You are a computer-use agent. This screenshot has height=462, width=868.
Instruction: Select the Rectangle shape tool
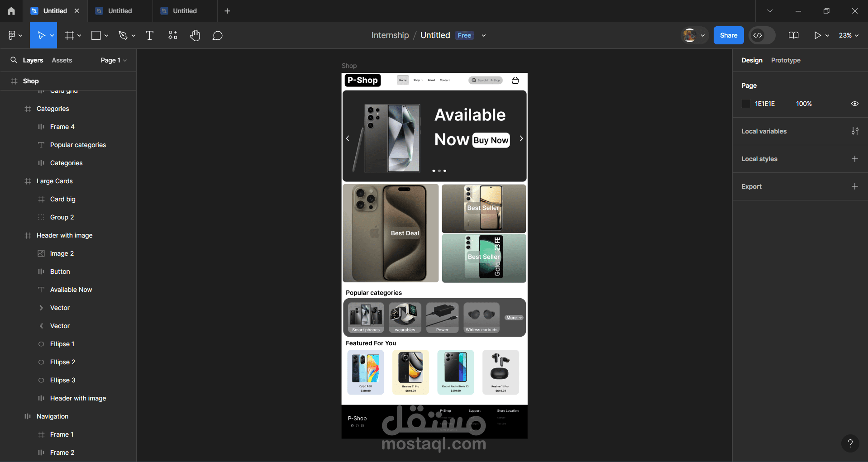click(x=96, y=35)
